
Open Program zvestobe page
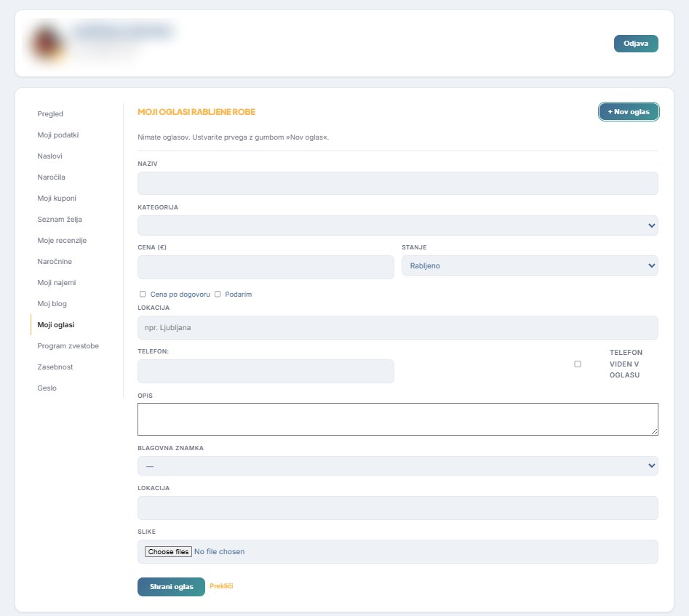coord(68,345)
